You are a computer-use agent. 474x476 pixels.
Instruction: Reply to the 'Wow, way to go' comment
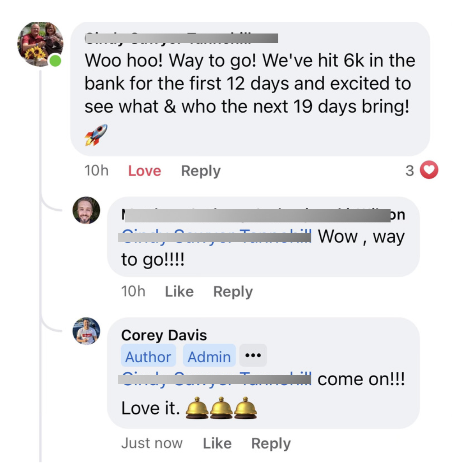coord(233,291)
